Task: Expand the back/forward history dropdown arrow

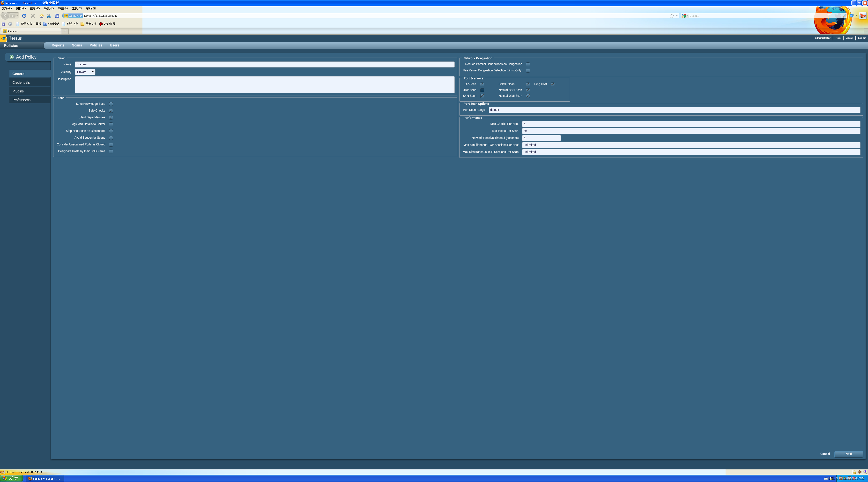Action: point(17,16)
